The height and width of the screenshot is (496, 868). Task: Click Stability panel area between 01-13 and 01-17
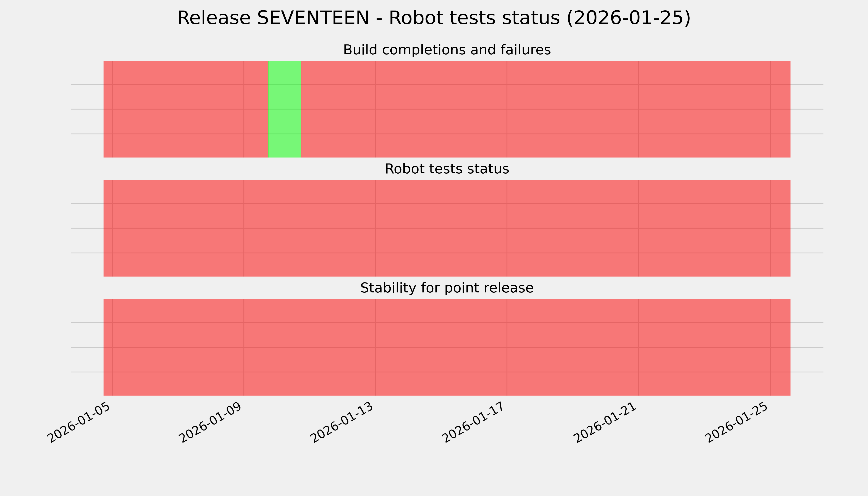point(441,347)
